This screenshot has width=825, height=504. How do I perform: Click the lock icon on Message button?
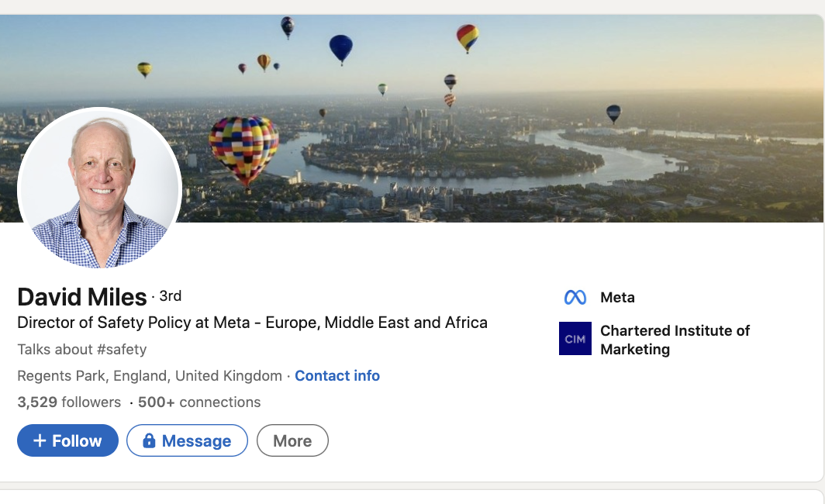click(150, 441)
